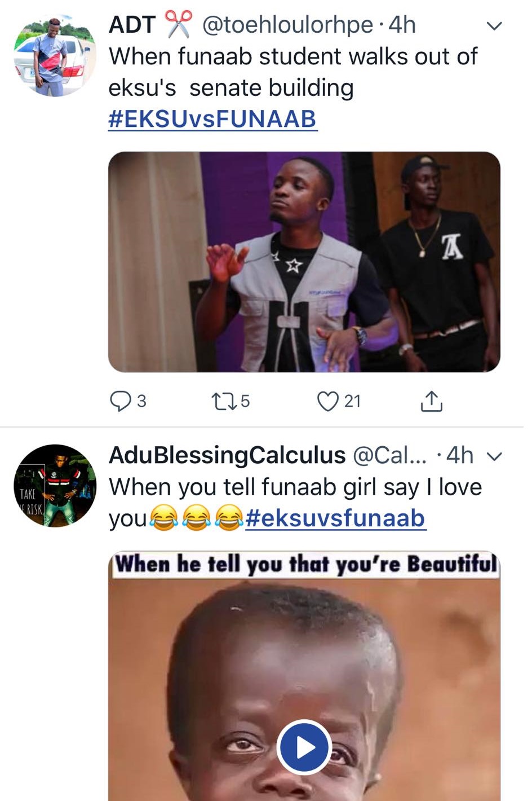
Task: Retweet the ADT funaab student tweet
Action: pos(221,401)
